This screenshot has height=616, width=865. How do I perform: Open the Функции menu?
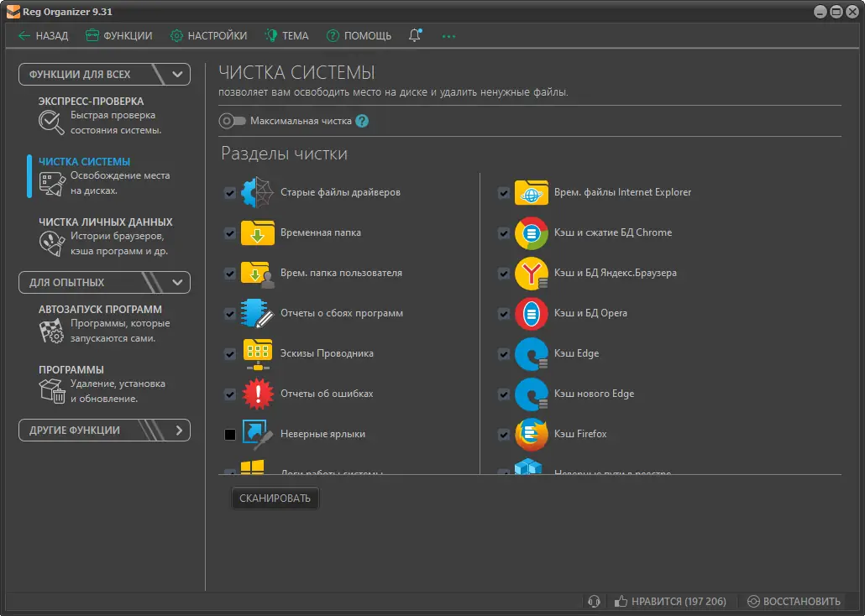click(118, 36)
